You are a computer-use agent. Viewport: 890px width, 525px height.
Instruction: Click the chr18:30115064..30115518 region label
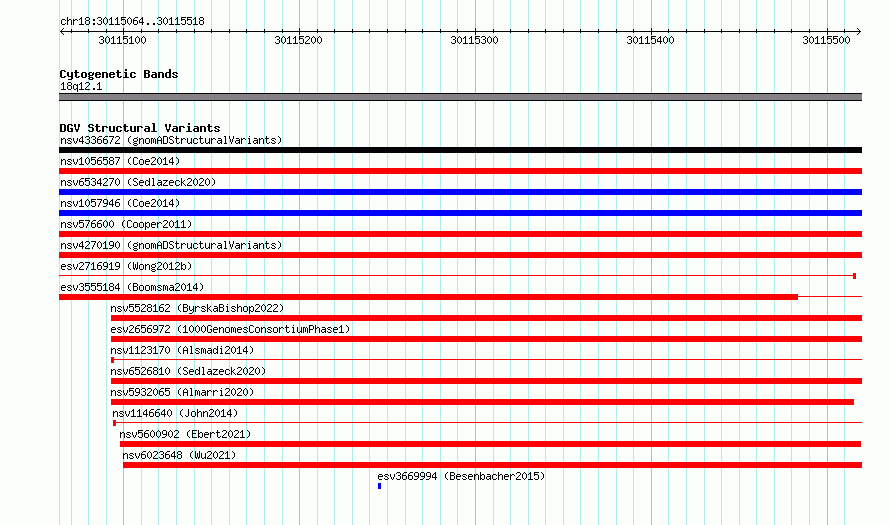coord(132,22)
